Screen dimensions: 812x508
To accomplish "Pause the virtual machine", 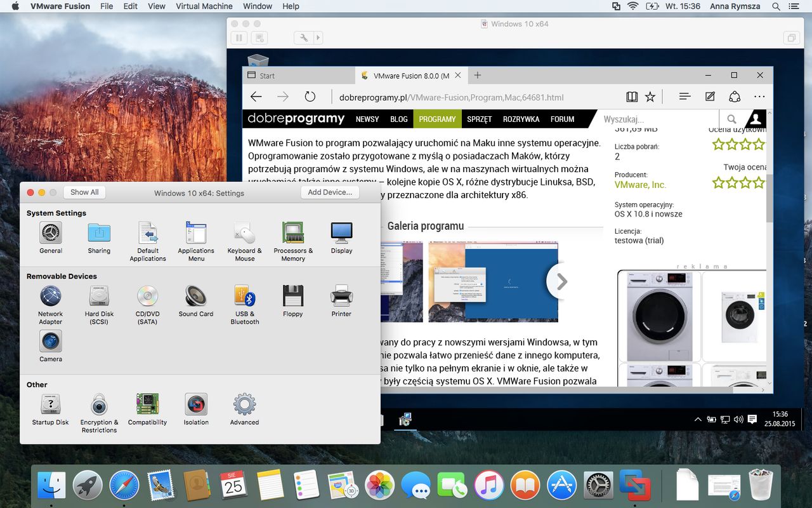I will (x=239, y=38).
